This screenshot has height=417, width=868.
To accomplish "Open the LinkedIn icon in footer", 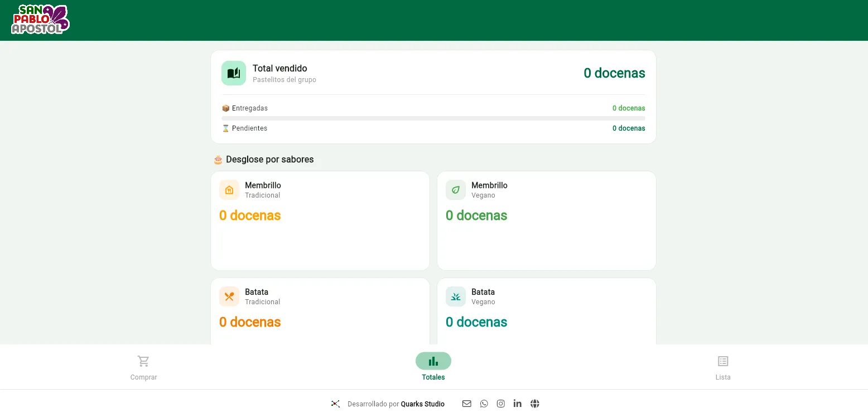I will point(518,404).
